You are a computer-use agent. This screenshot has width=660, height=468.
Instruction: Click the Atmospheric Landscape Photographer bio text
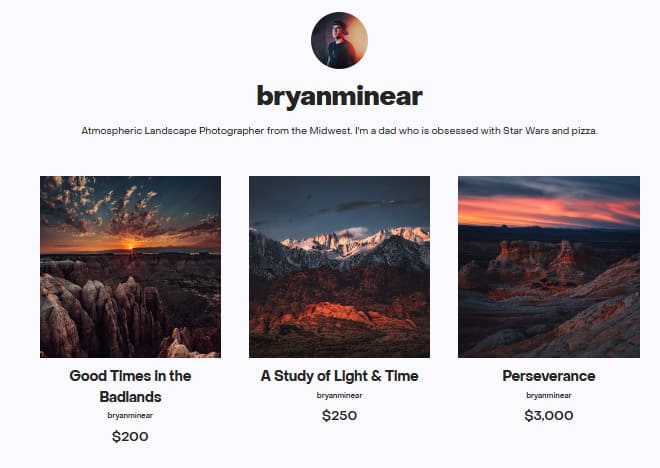pyautogui.click(x=339, y=131)
